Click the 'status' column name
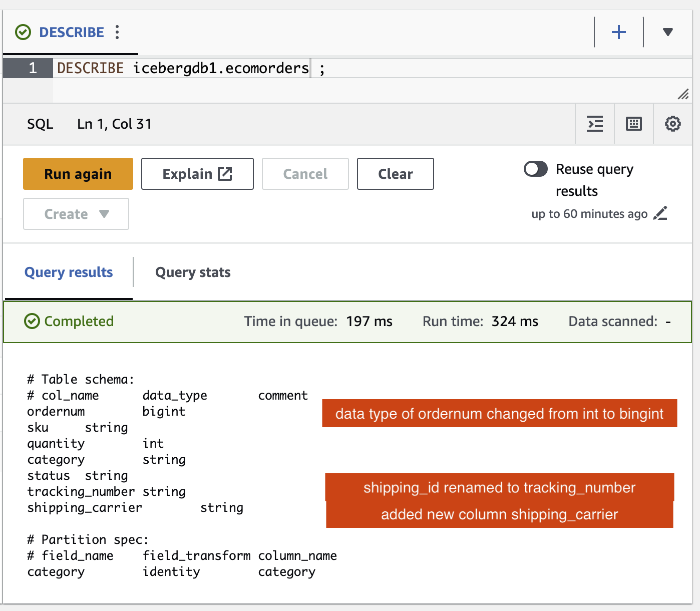700x611 pixels. click(x=49, y=476)
